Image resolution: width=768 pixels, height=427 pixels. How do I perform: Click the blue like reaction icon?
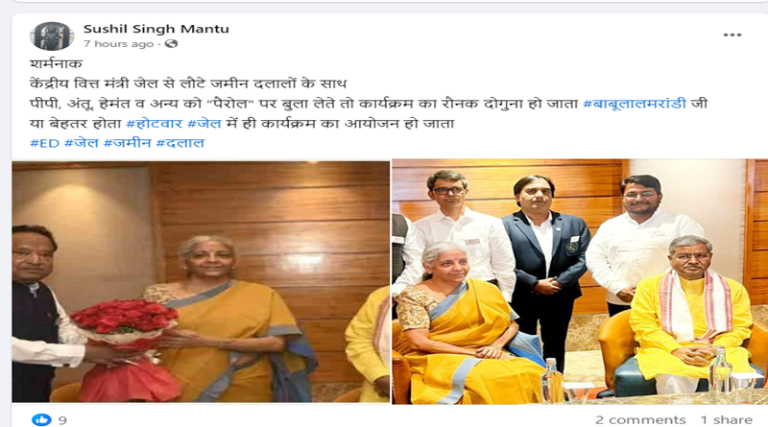click(41, 419)
